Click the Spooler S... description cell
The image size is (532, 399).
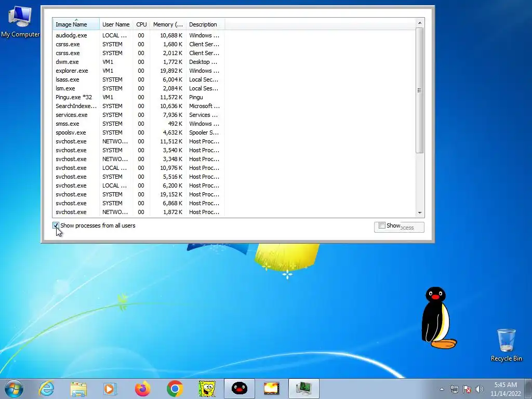[x=204, y=132]
